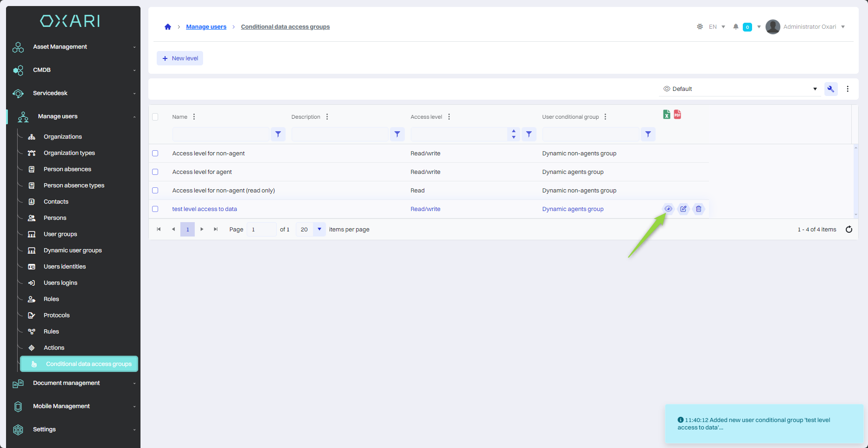Click the Excel export icon
868x448 pixels.
coord(666,115)
